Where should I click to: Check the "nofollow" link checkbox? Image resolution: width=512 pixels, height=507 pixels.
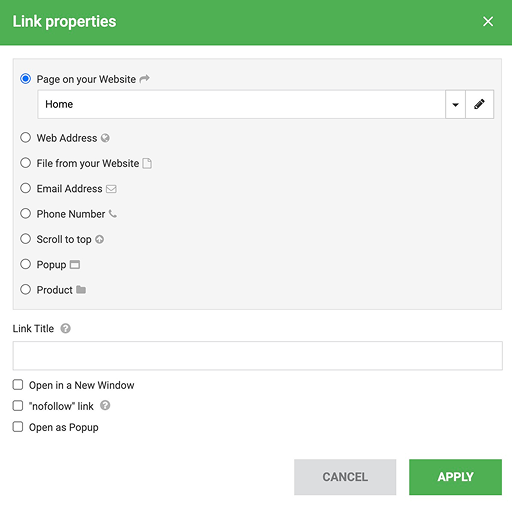pyautogui.click(x=18, y=406)
